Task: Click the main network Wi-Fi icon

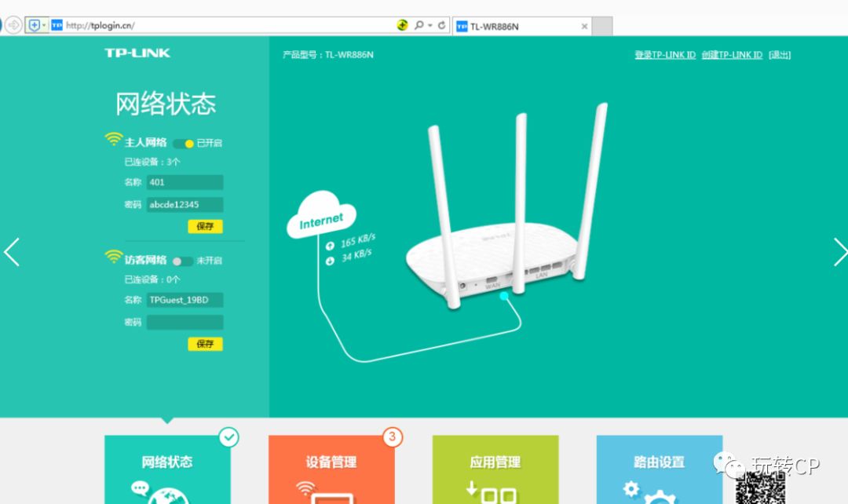Action: pos(114,139)
